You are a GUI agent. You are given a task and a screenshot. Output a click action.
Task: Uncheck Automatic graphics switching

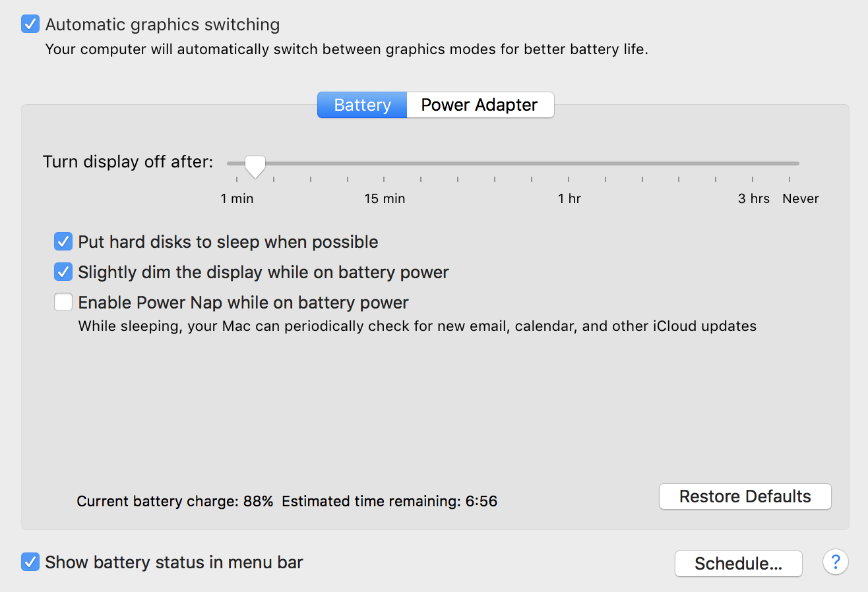coord(30,24)
